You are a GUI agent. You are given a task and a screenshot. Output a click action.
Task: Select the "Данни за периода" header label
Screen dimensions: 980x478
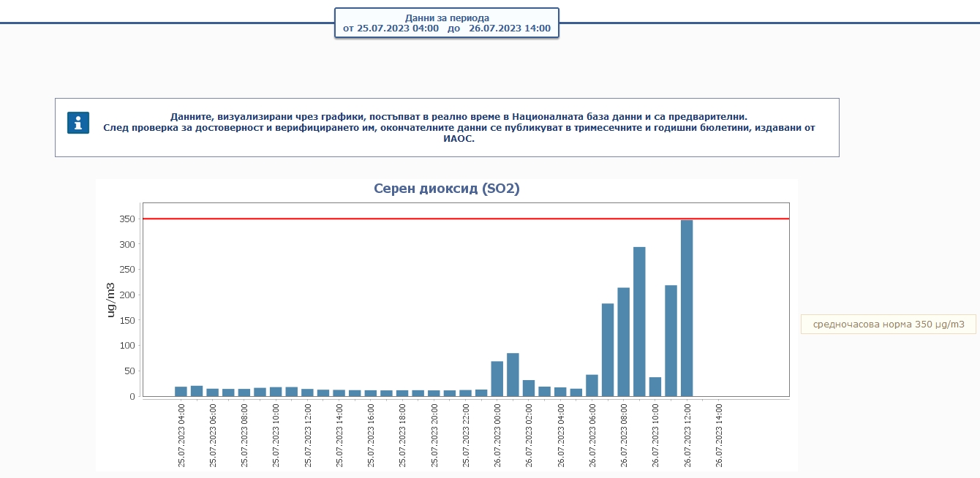tap(447, 18)
